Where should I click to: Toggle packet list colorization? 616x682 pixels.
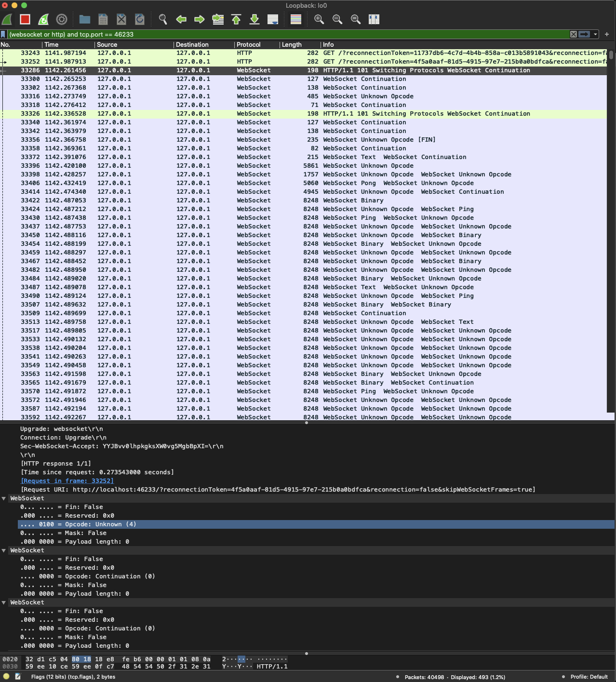coord(295,20)
